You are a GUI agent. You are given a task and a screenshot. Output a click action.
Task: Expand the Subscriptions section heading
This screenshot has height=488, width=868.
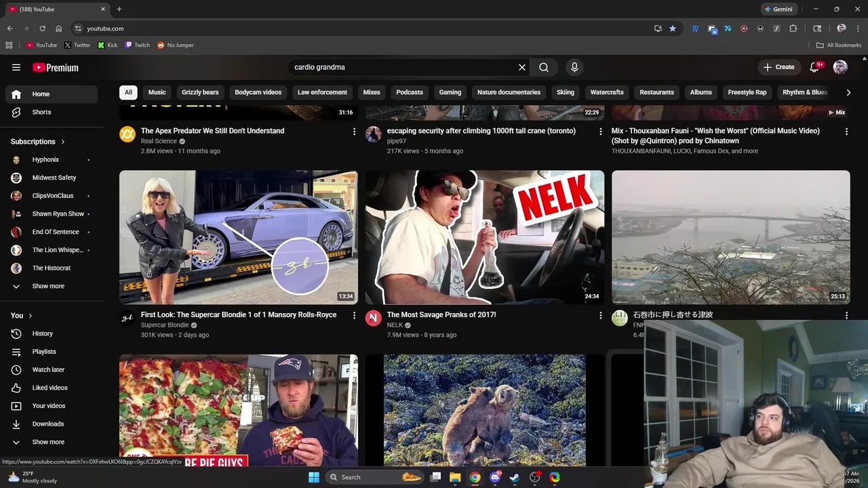[38, 142]
